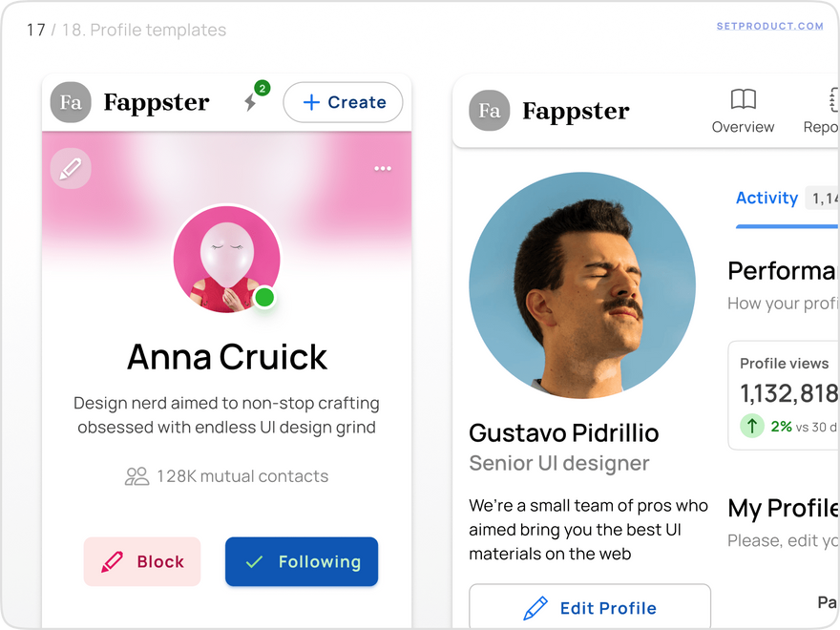This screenshot has width=840, height=630.
Task: Open the pencil edit cover icon
Action: point(71,168)
